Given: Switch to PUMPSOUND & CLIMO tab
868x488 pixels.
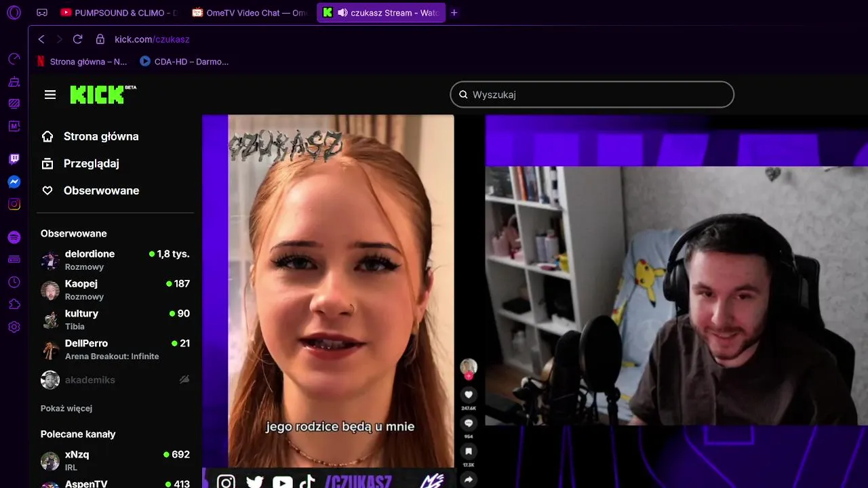Looking at the screenshot, I should tap(119, 12).
